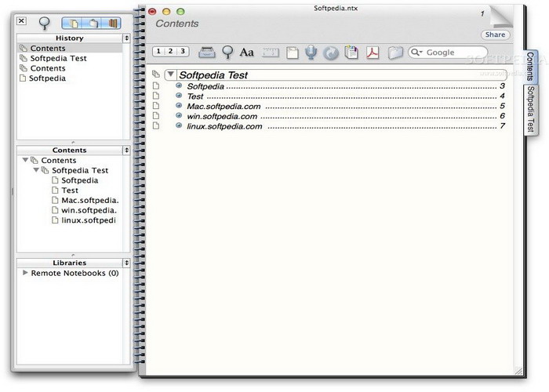Open the Aa fonts tool
The image size is (549, 392).
[x=246, y=53]
